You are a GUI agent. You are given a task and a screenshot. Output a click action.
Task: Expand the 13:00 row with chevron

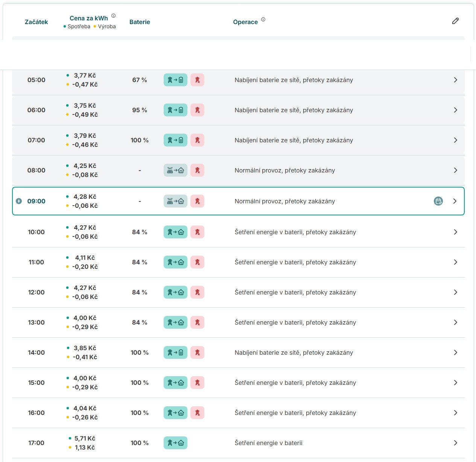point(455,322)
